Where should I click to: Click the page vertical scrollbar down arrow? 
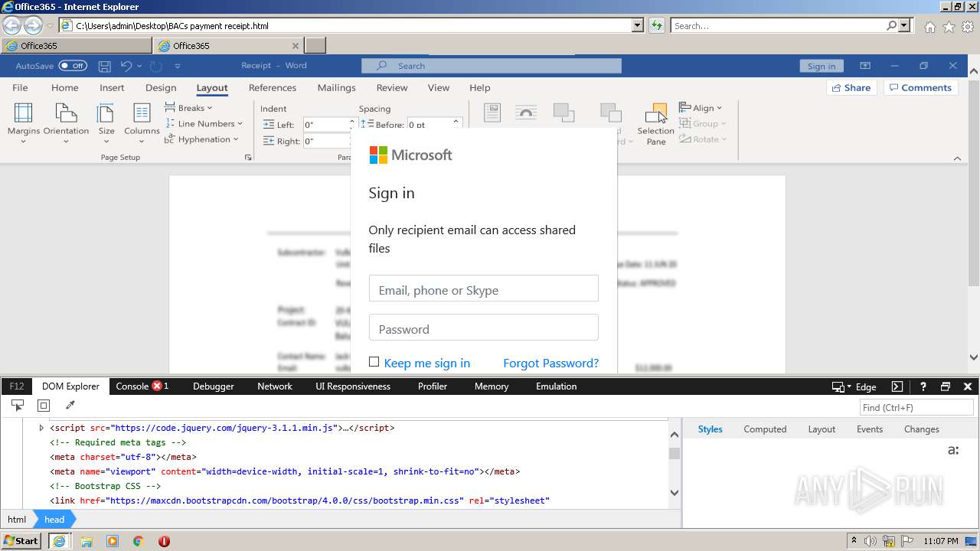pos(973,357)
